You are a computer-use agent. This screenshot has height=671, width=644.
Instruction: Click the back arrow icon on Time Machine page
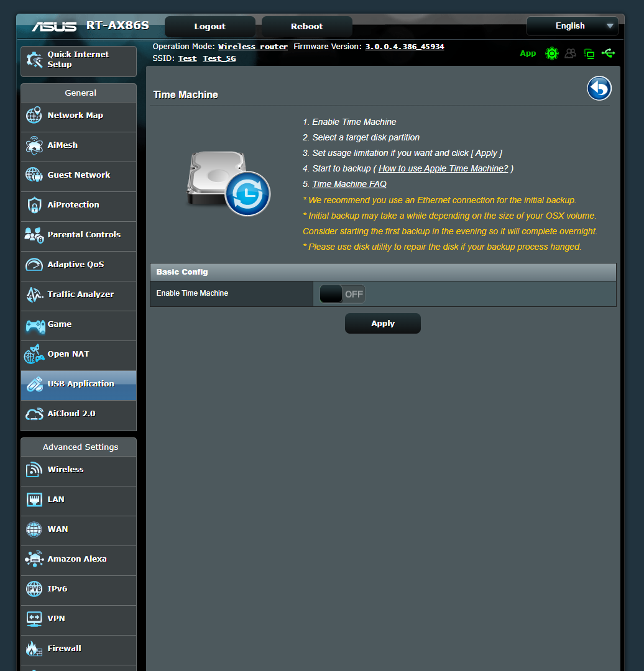click(x=599, y=88)
